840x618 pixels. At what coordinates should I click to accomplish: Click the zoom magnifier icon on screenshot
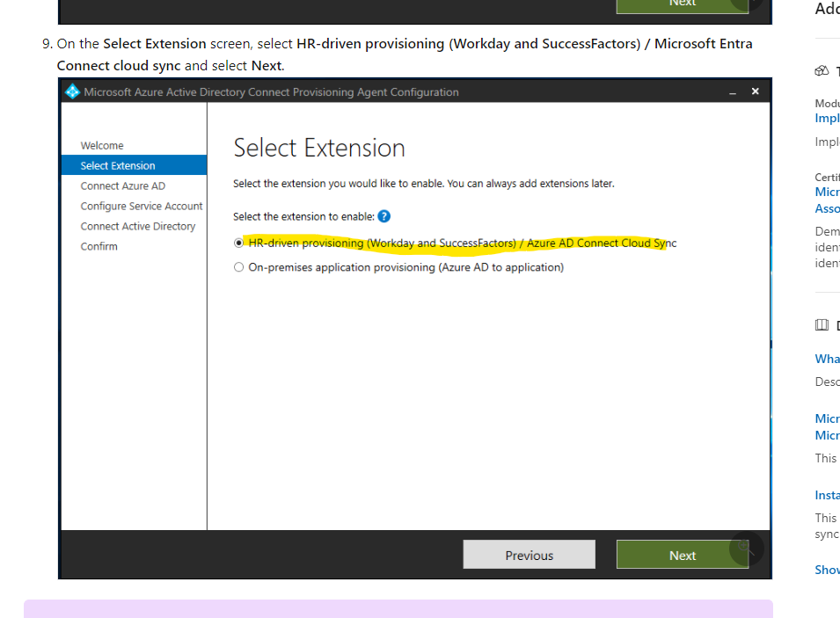click(746, 548)
